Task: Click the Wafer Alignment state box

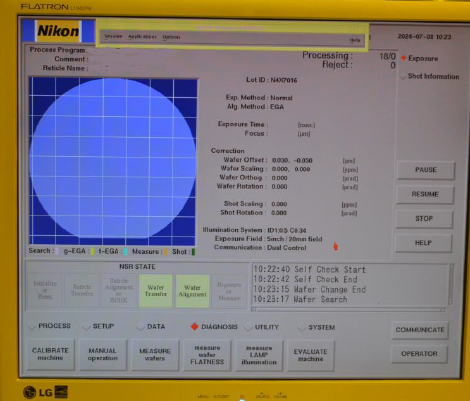Action: [x=192, y=291]
